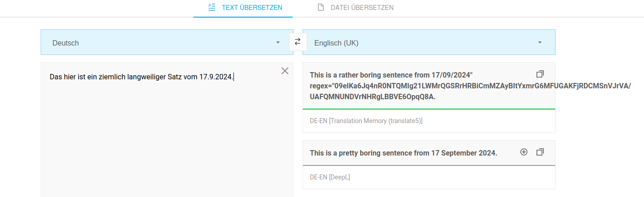The image size is (644, 197).
Task: Click into the German source sentence
Action: tap(141, 77)
